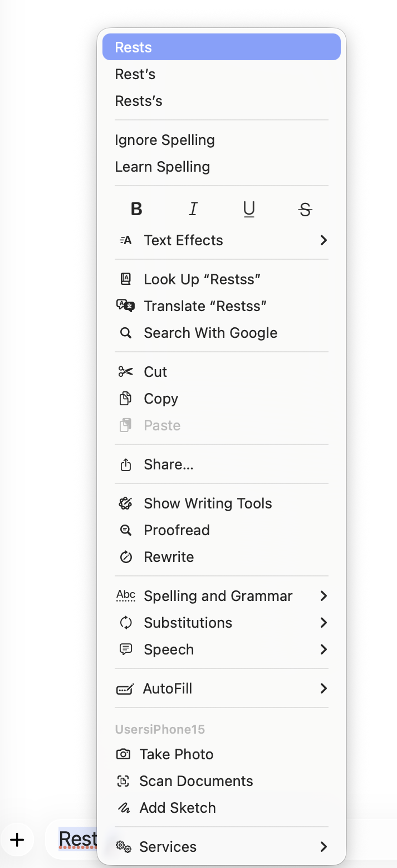Click the Take Photo camera icon
This screenshot has width=397, height=868.
[x=123, y=754]
